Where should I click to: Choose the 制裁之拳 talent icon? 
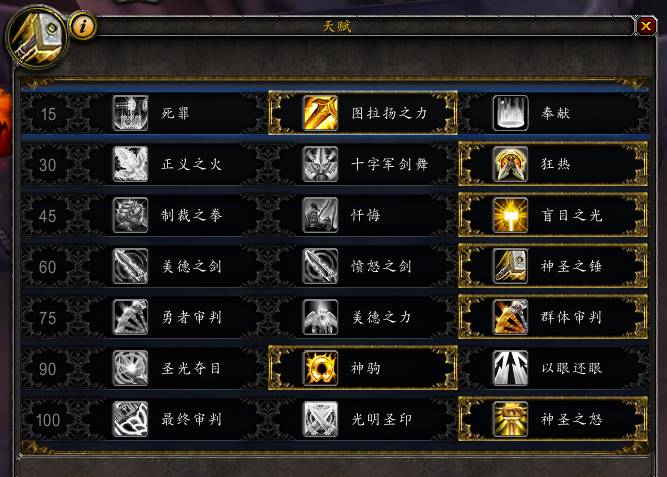click(131, 215)
